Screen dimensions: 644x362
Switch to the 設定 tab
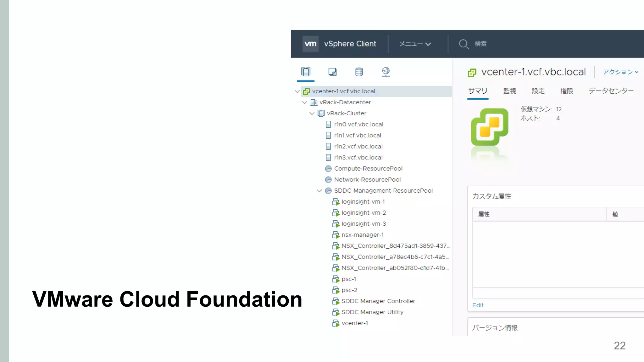pyautogui.click(x=538, y=91)
